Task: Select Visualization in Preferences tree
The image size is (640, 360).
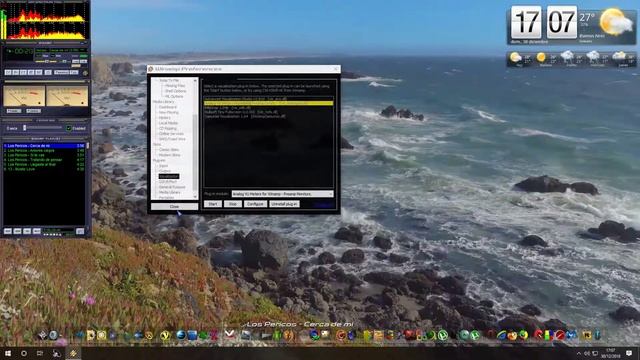Action: pyautogui.click(x=169, y=176)
